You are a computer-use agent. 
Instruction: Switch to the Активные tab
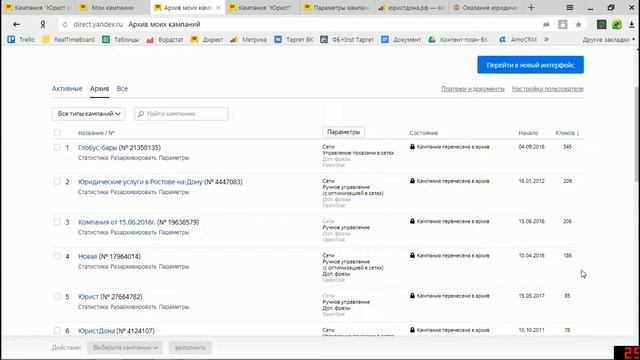tap(67, 89)
